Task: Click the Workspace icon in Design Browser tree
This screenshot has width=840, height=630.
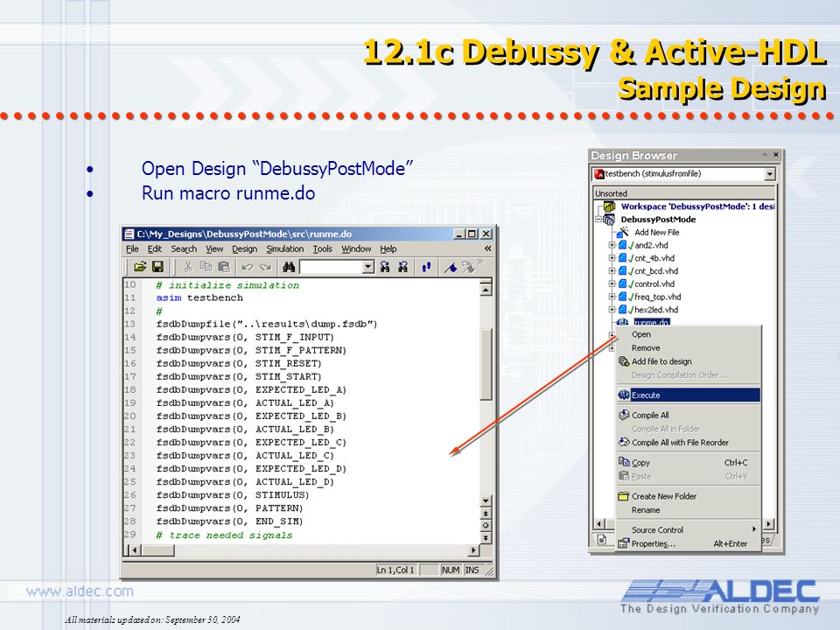Action: click(609, 206)
